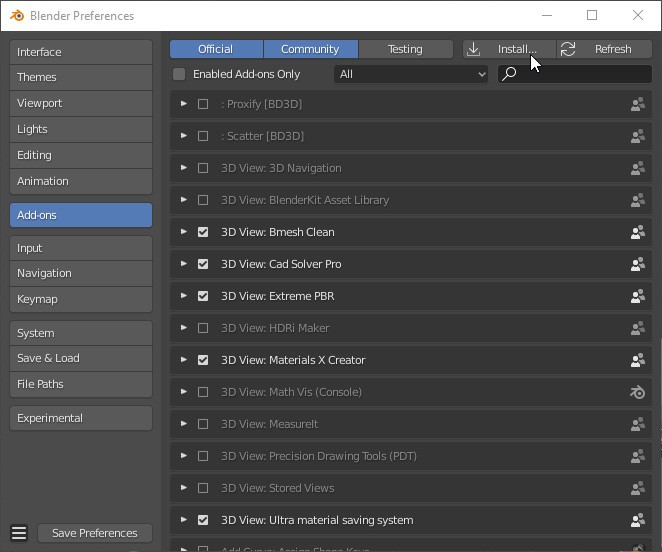Click community icon on BlenderKit Asset Library row
This screenshot has width=662, height=552.
coord(638,200)
